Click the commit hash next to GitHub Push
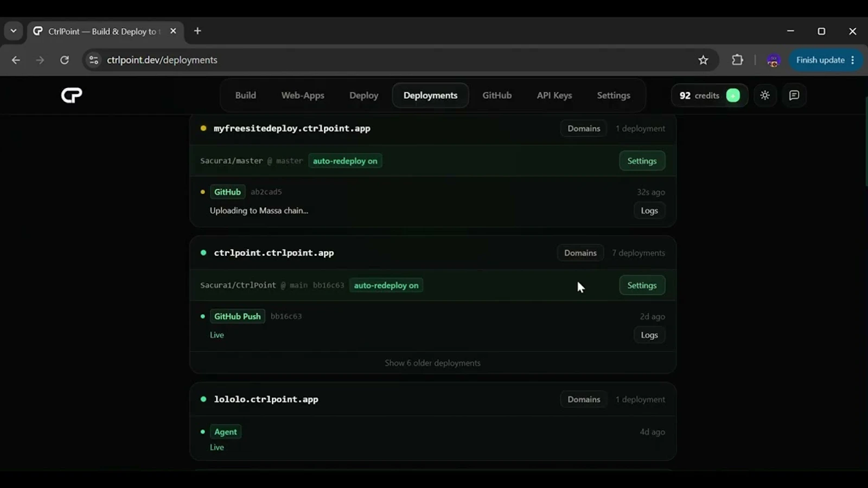 click(x=286, y=316)
